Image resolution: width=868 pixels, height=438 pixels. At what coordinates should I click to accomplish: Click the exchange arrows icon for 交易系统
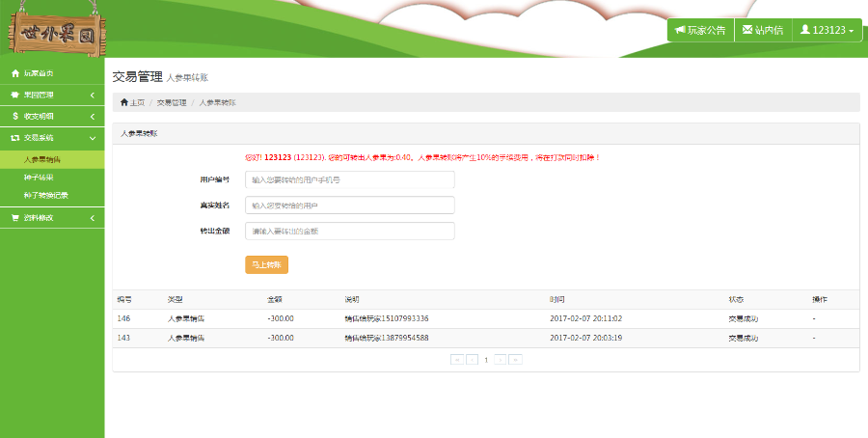tap(15, 138)
